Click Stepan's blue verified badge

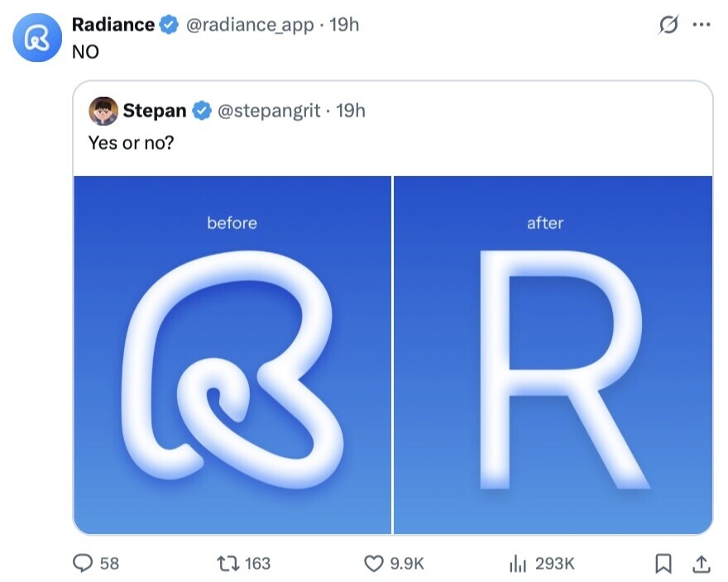(x=201, y=111)
